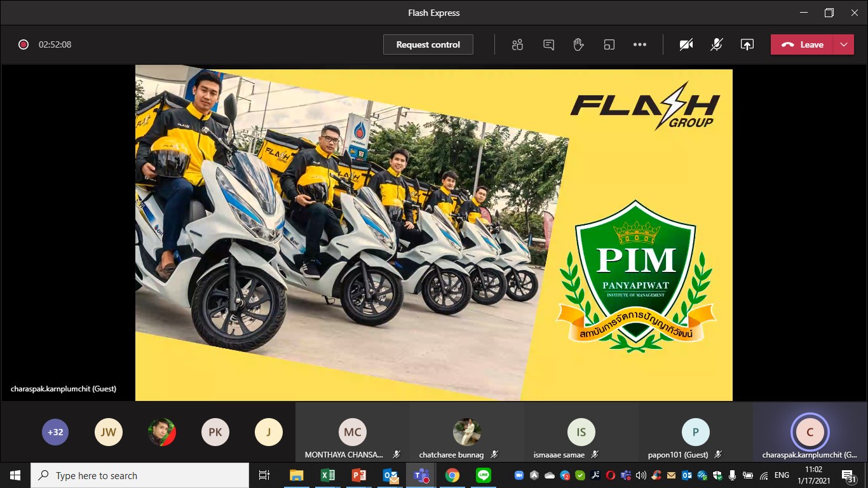This screenshot has width=868, height=488.
Task: Click the Windows search box
Action: [140, 475]
